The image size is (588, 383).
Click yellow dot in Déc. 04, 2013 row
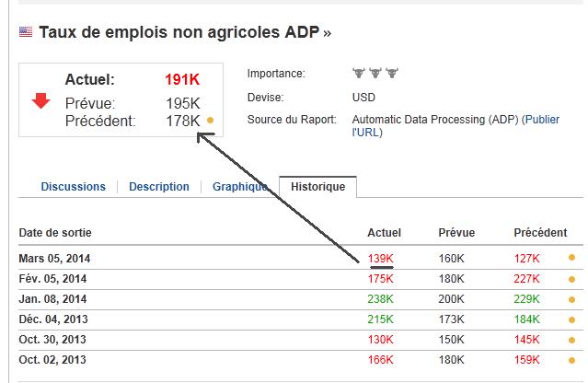[571, 319]
